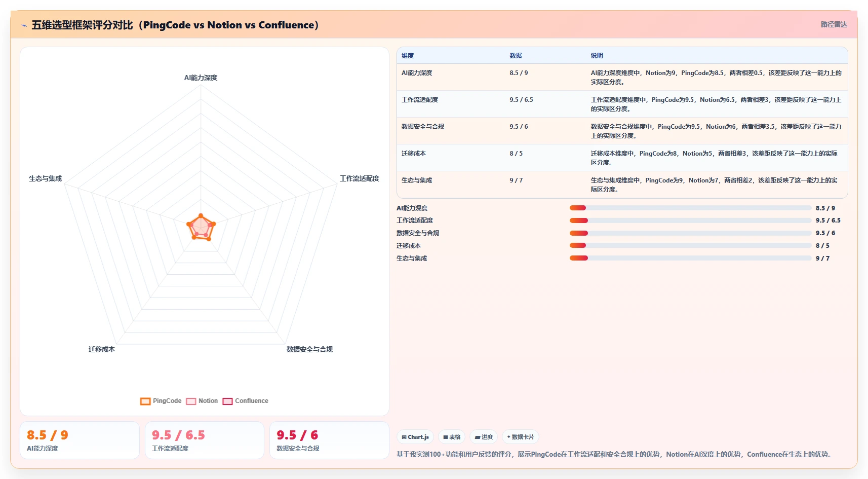Click the 工作流适配度 progress bar
The height and width of the screenshot is (479, 868).
[690, 220]
